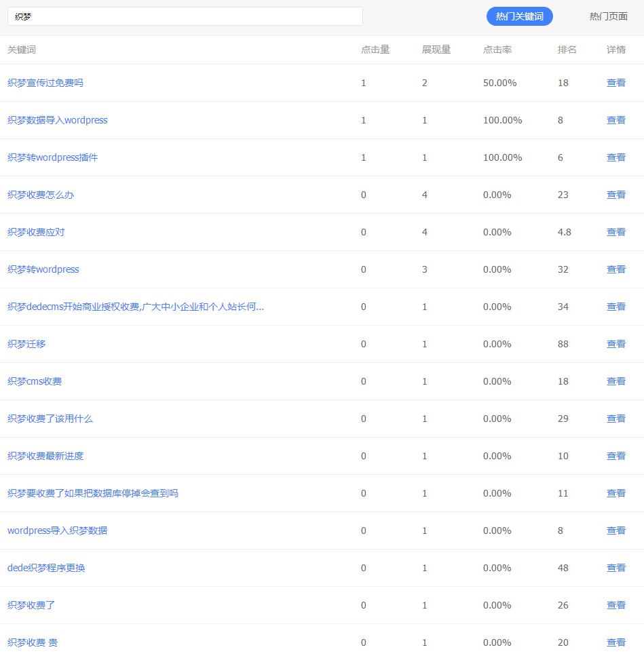Click the 50.00% click-rate cell
The height and width of the screenshot is (656, 644).
499,83
